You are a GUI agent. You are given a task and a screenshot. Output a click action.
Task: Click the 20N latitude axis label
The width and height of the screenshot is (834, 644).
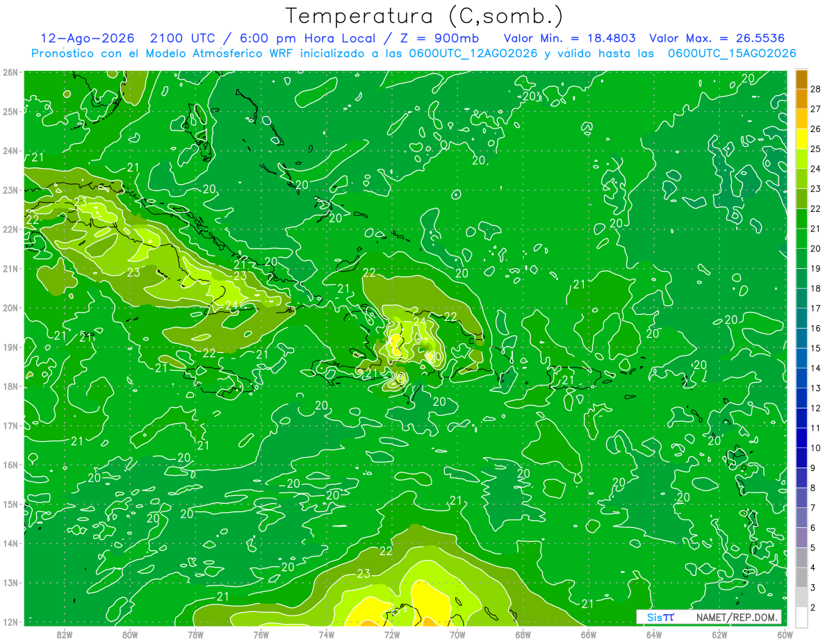(10, 308)
